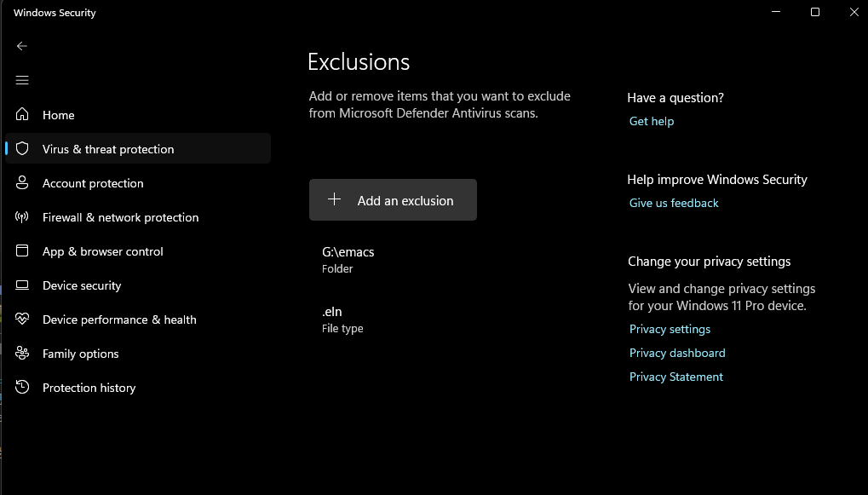Click the Home house icon

click(x=22, y=114)
